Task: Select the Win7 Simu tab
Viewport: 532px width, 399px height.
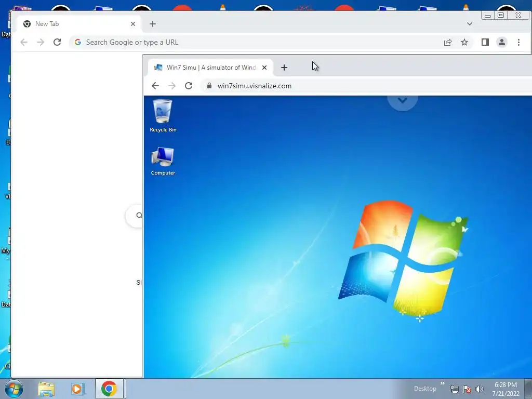Action: point(210,68)
